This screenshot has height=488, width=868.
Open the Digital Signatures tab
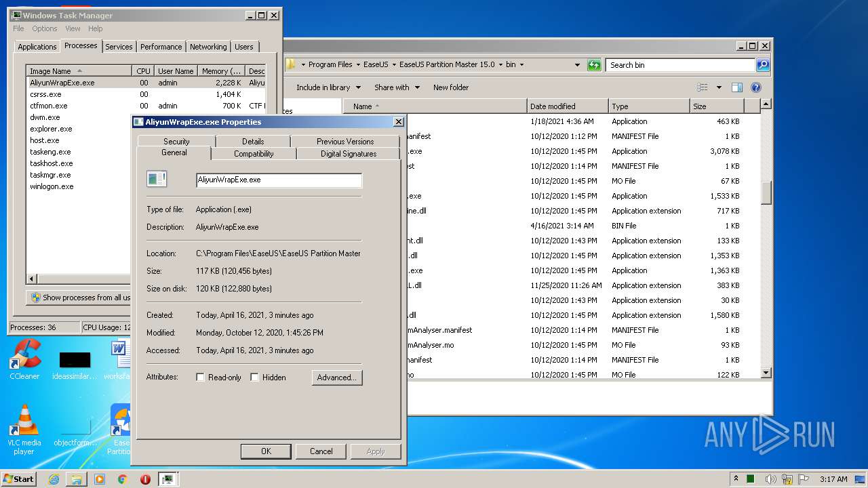(349, 154)
